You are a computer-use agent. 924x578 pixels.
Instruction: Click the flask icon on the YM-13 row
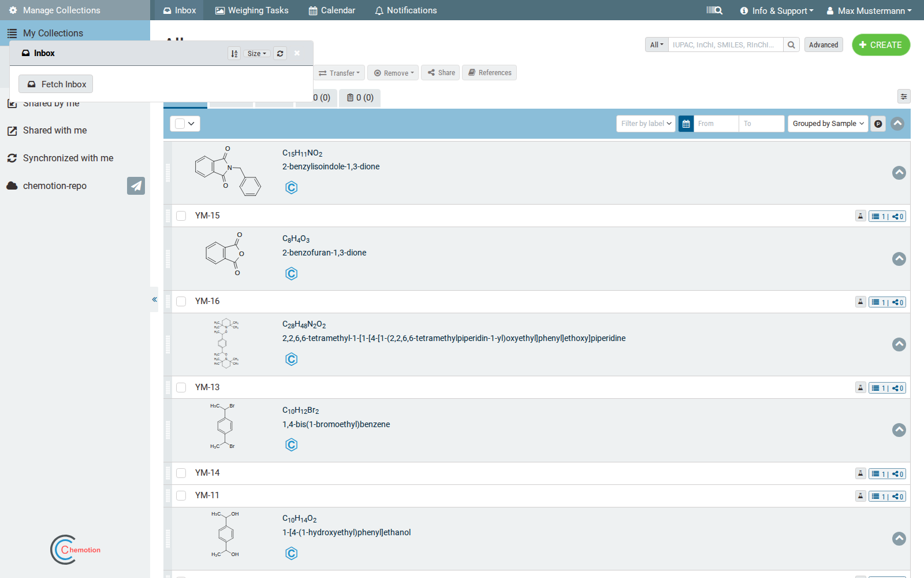pos(860,387)
